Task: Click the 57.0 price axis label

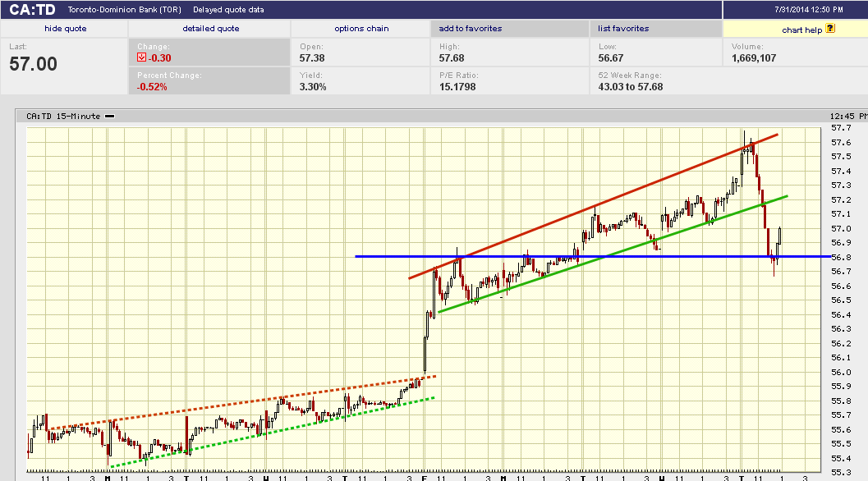Action: pos(841,229)
